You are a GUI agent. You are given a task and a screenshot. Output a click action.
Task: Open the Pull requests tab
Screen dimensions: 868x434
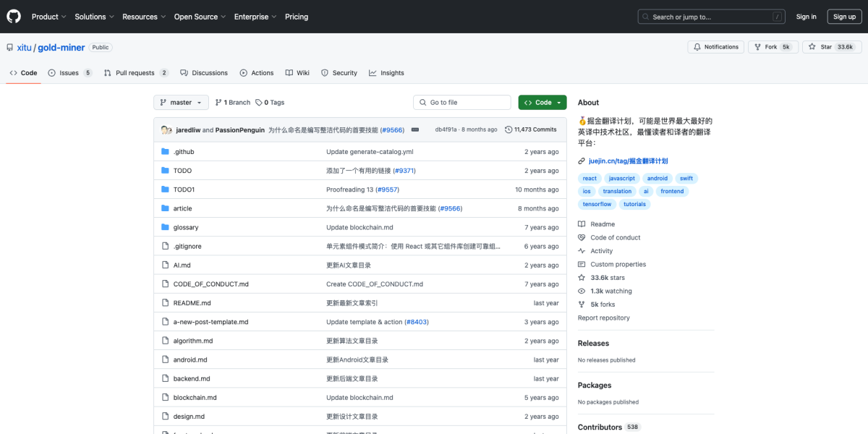pyautogui.click(x=135, y=73)
